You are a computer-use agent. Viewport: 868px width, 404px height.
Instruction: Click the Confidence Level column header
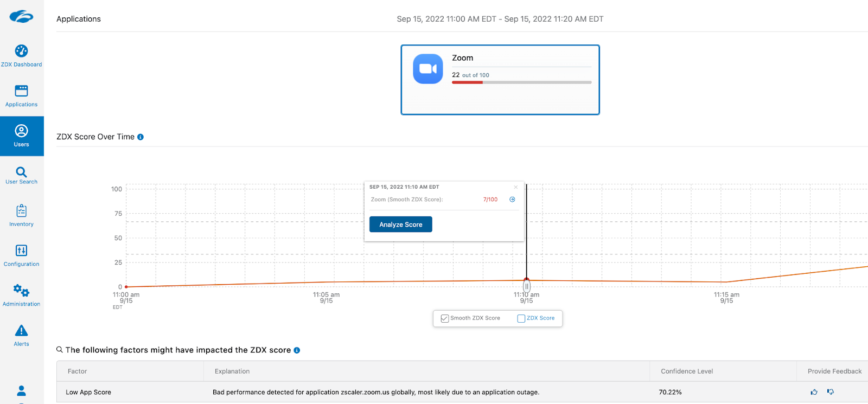click(687, 371)
